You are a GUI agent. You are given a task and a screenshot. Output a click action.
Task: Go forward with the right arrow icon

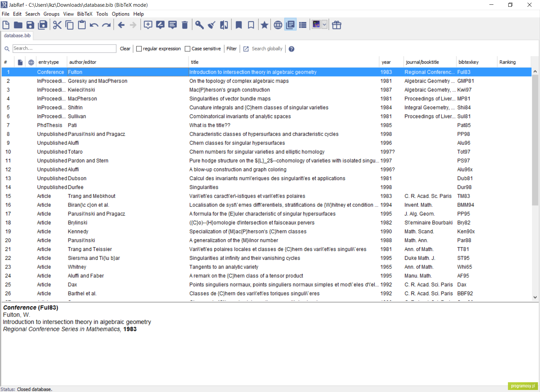pyautogui.click(x=133, y=25)
